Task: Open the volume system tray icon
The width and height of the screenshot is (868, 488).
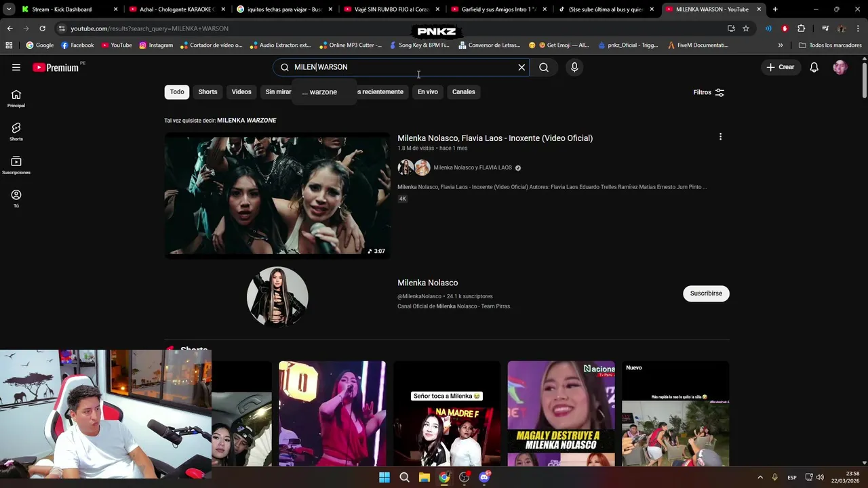Action: pyautogui.click(x=821, y=477)
